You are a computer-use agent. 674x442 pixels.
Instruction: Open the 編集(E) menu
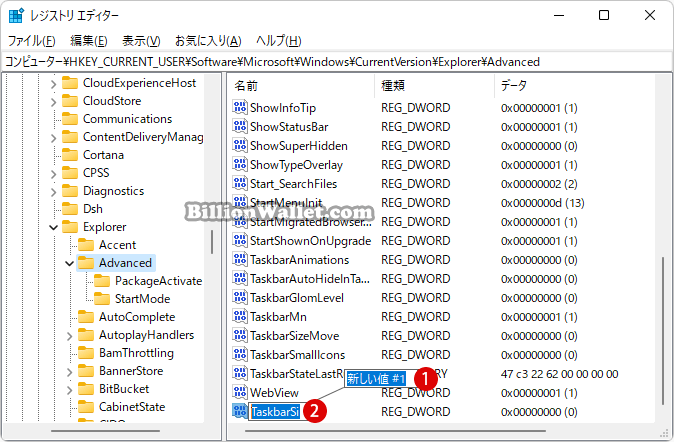(x=89, y=41)
